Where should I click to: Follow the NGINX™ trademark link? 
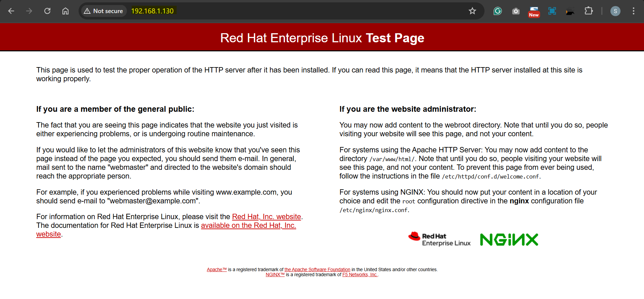coord(275,275)
